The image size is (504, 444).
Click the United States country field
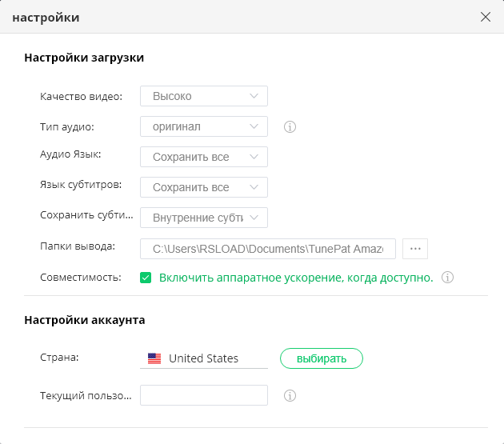pos(204,358)
